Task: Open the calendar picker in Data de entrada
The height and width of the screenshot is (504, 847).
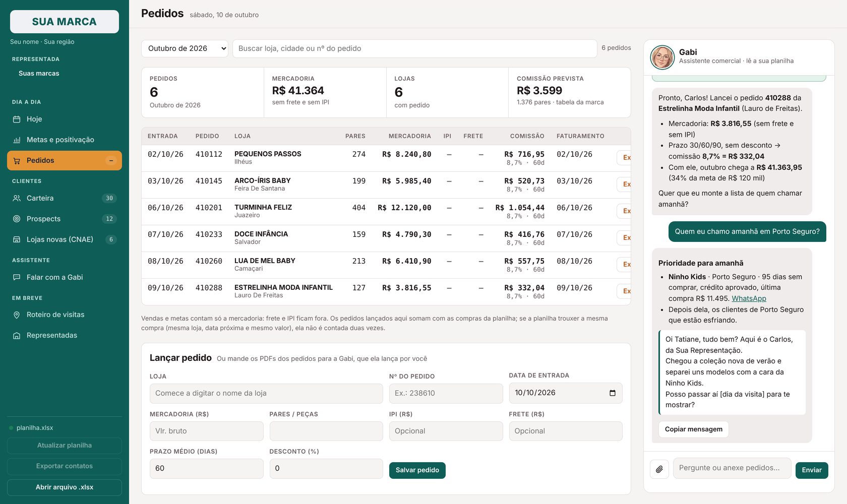Action: (x=613, y=393)
